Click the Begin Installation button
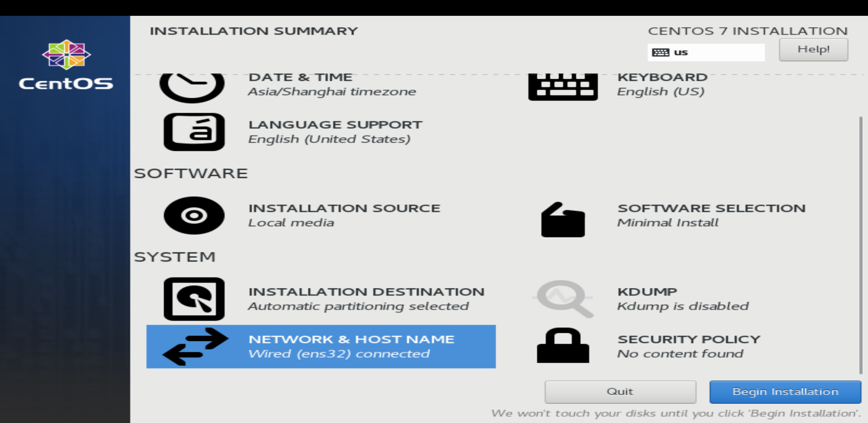Image resolution: width=868 pixels, height=423 pixels. click(785, 392)
